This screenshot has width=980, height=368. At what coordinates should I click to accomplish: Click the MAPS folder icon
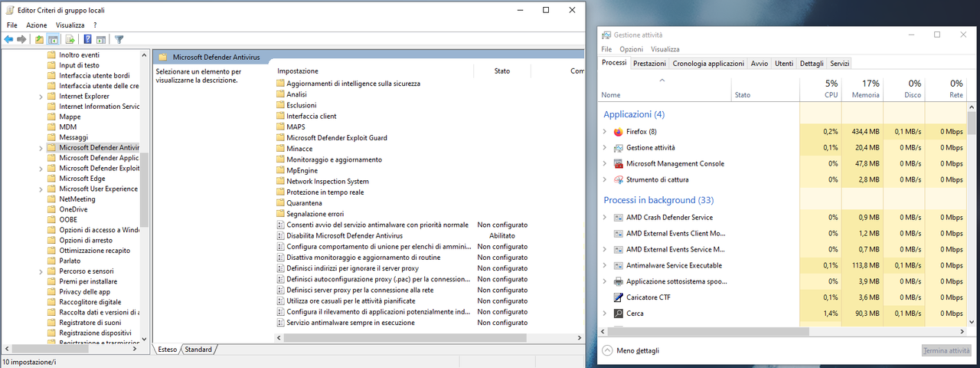[x=280, y=127]
